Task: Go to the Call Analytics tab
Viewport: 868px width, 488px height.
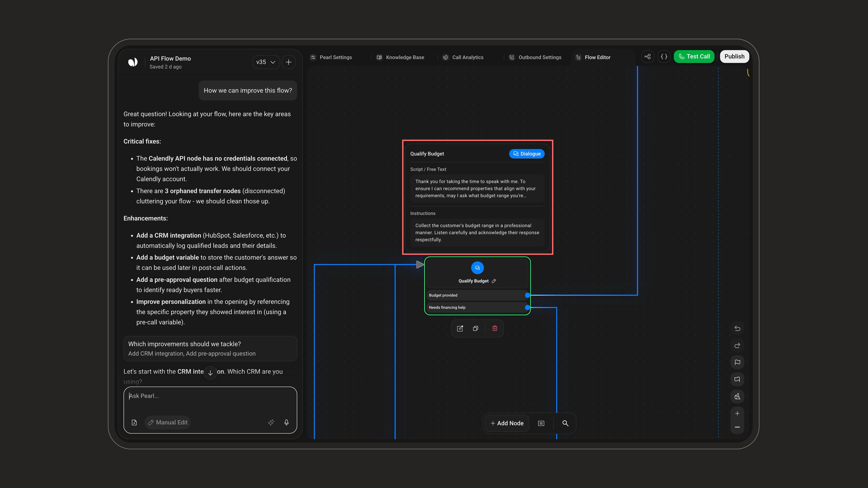Action: point(463,57)
